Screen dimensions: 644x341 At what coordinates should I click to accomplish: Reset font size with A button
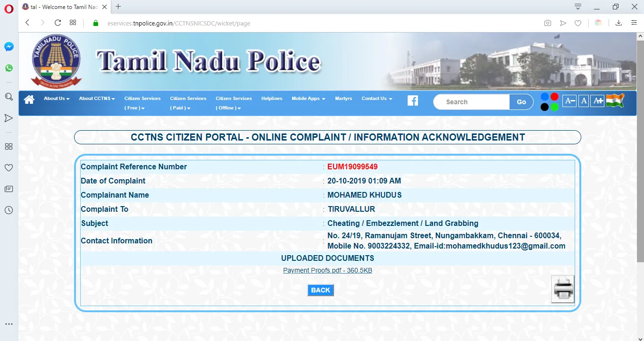(584, 100)
